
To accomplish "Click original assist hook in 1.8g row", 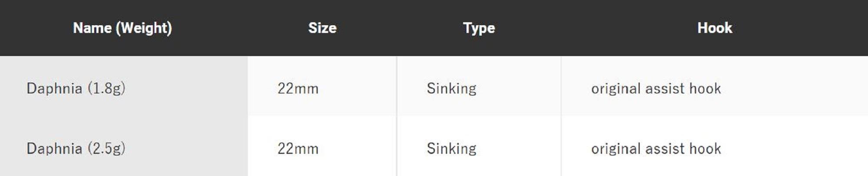I will point(656,88).
